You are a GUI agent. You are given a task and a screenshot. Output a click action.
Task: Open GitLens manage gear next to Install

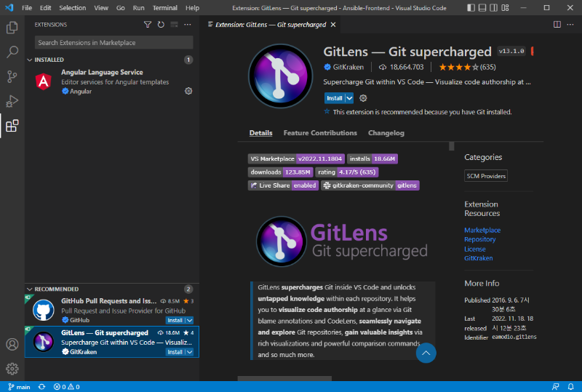363,98
